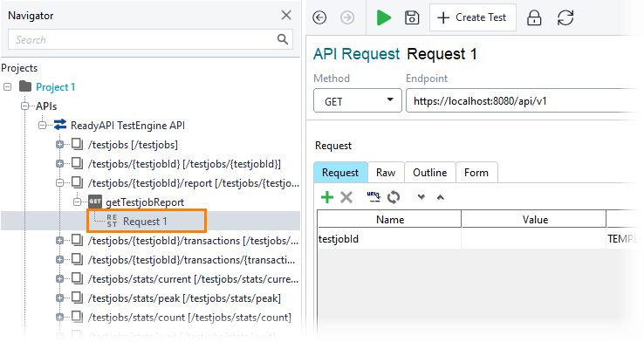The height and width of the screenshot is (342, 644).
Task: Select /testjobs/{testjobId}/report resource
Action: (194, 183)
